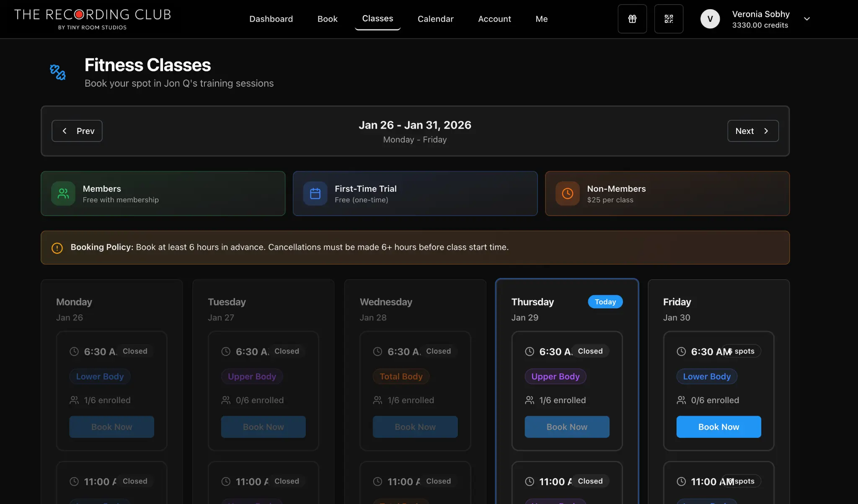
Task: Open the QR code scanner icon
Action: [669, 19]
